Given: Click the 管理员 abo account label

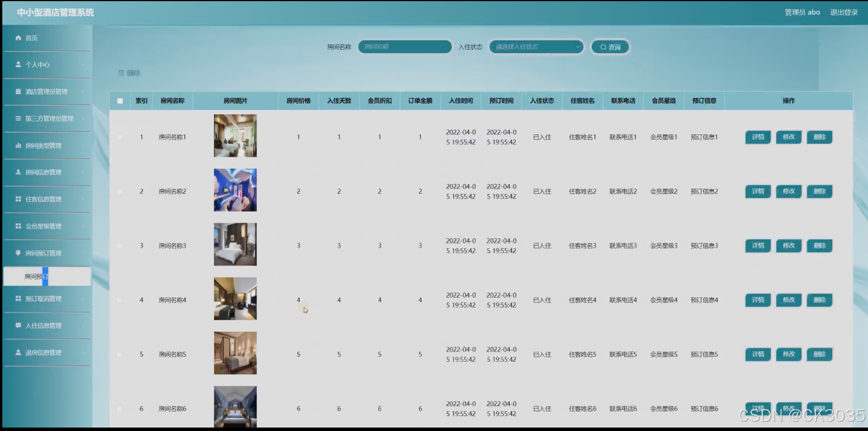Looking at the screenshot, I should (802, 12).
